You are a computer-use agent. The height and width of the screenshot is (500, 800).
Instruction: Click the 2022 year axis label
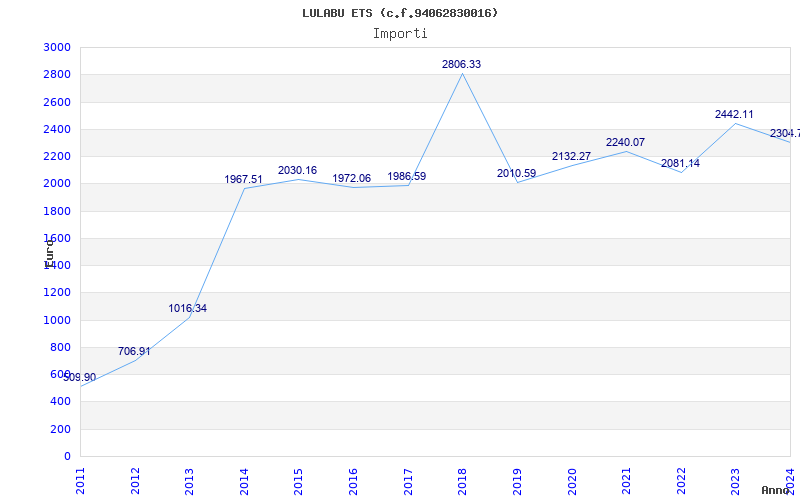pos(681,481)
